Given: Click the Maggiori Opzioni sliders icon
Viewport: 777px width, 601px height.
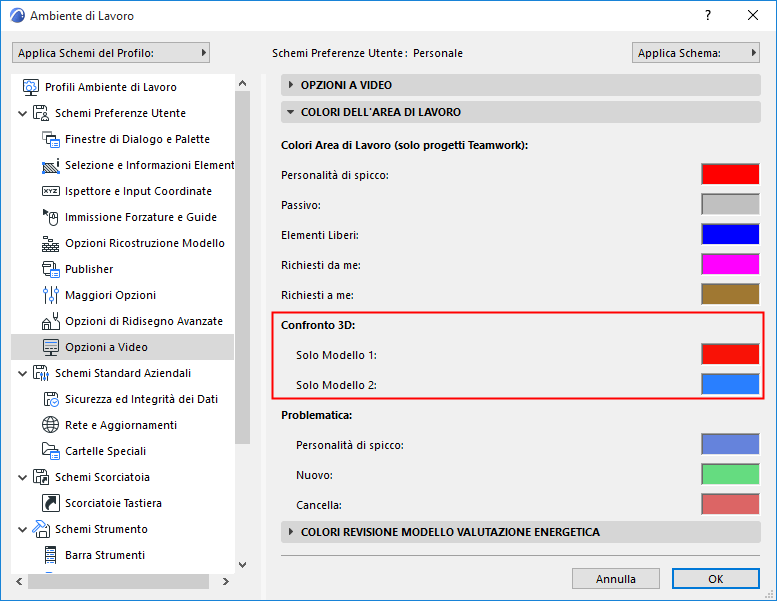Looking at the screenshot, I should tap(51, 295).
